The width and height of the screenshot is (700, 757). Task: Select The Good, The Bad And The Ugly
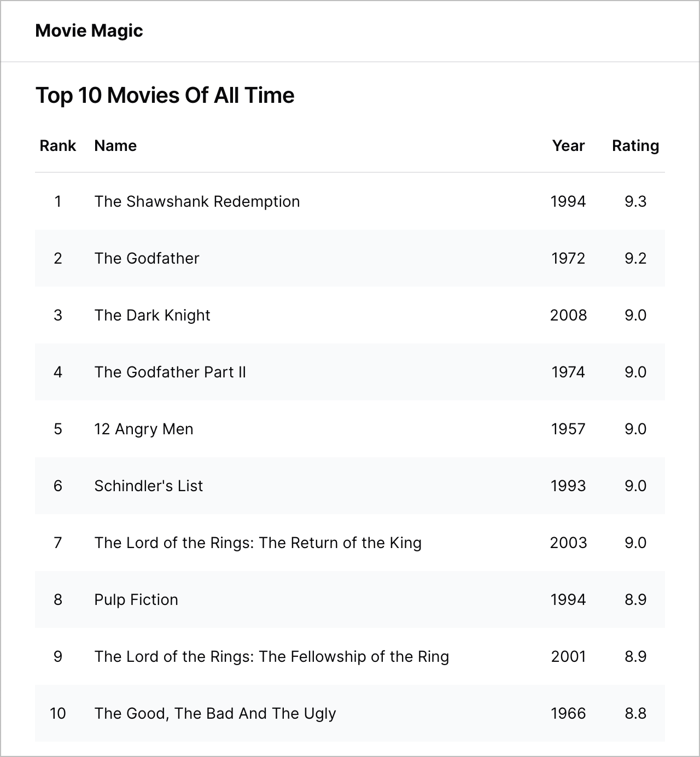click(215, 713)
